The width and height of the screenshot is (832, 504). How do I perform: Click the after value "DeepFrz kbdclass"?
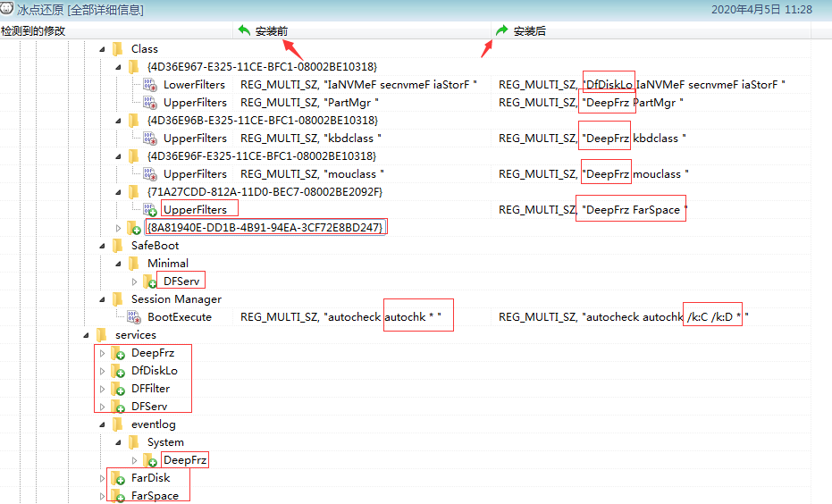pyautogui.click(x=634, y=139)
